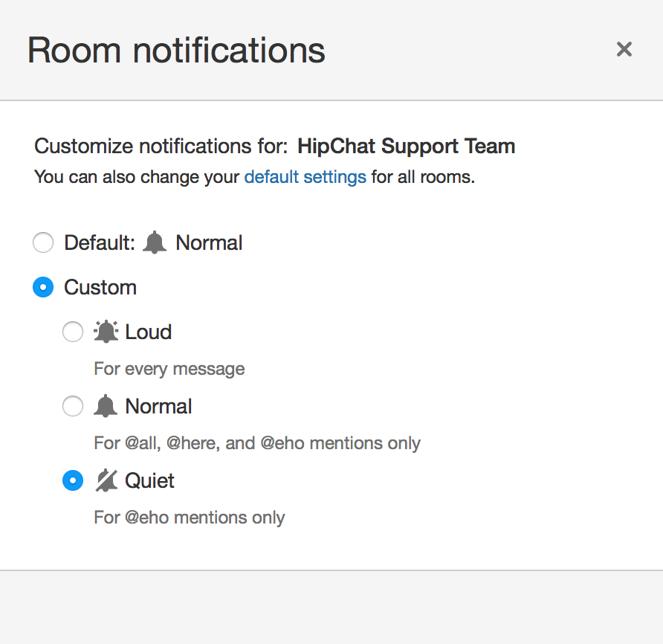
Task: Select the Default: Normal radio button
Action: coord(43,242)
